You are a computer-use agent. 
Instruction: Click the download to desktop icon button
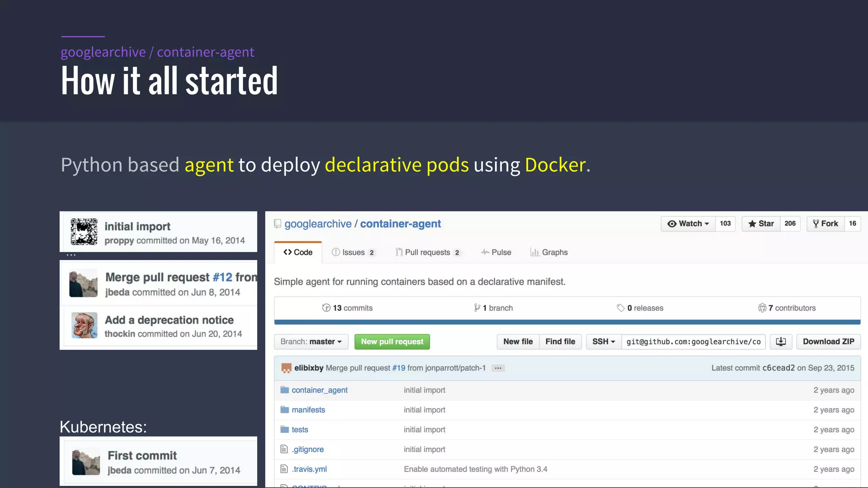(x=781, y=342)
